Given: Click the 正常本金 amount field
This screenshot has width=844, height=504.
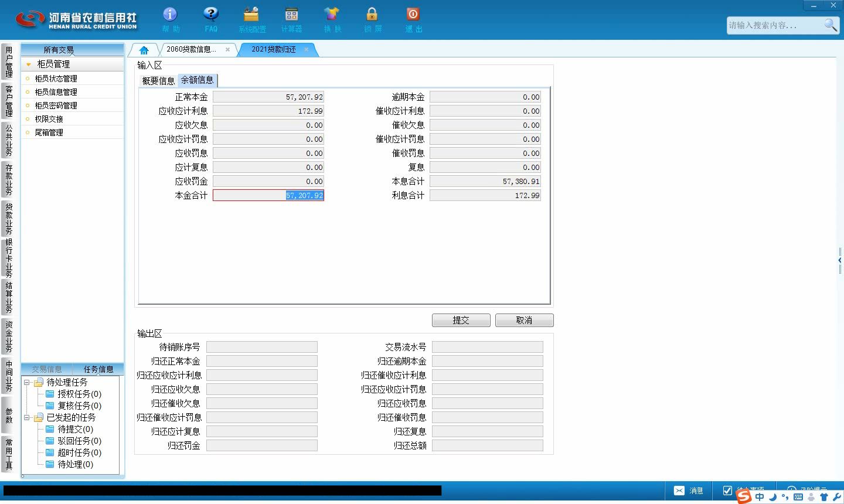Looking at the screenshot, I should pyautogui.click(x=268, y=97).
